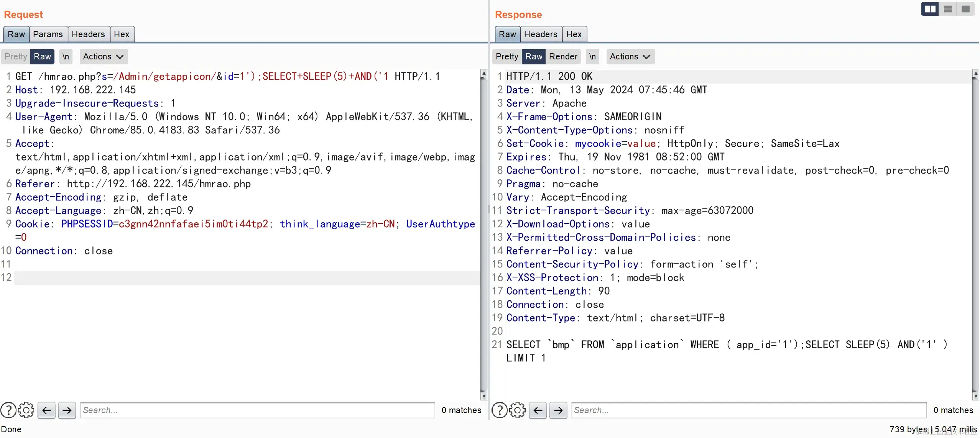980x438 pixels.
Task: Expand Response Actions dropdown
Action: pos(630,56)
